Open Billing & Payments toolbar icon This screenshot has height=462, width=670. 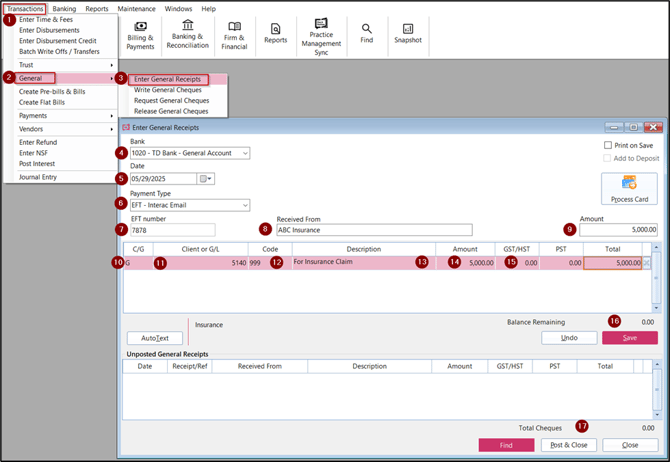[140, 34]
